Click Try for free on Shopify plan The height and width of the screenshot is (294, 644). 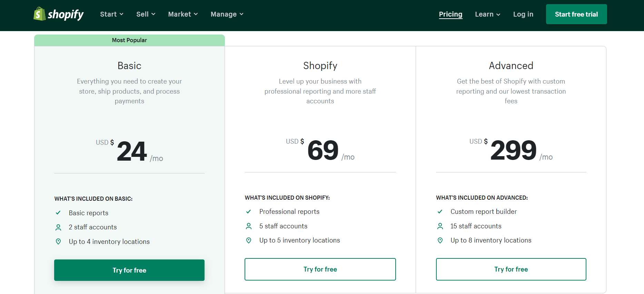tap(320, 269)
